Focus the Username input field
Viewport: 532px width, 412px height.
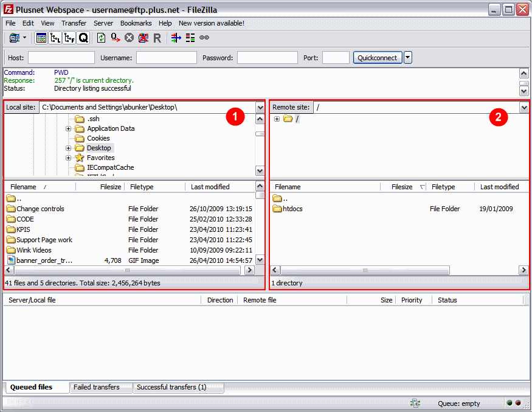coord(167,58)
